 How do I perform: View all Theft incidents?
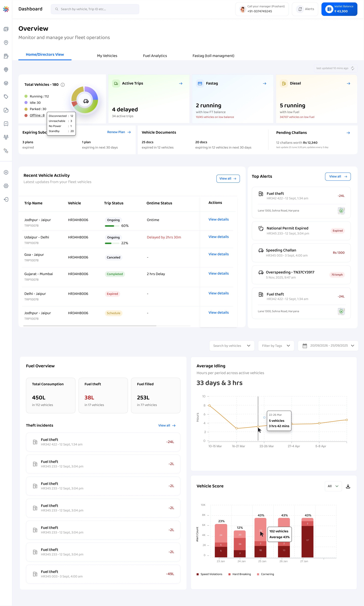pos(167,425)
